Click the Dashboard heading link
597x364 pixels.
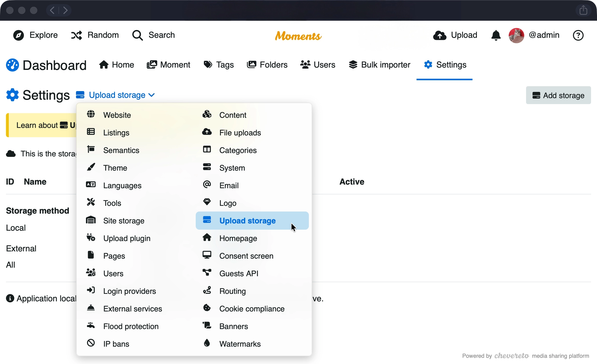coord(46,65)
